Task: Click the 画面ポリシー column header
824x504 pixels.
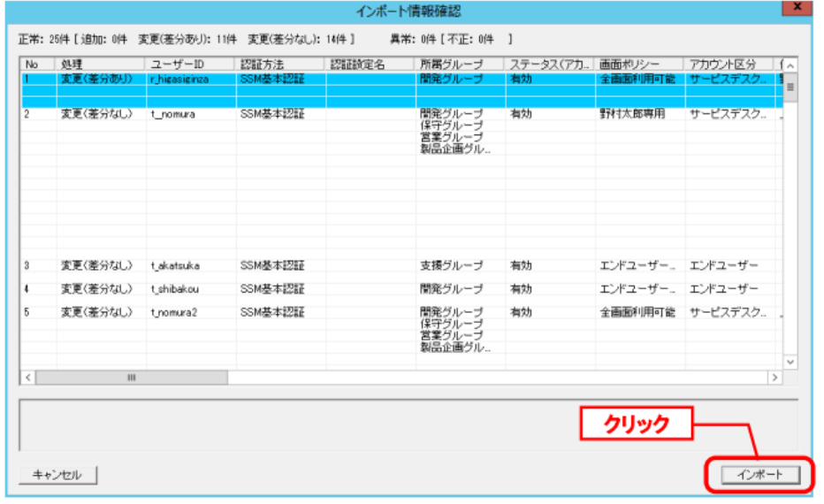Action: [639, 65]
